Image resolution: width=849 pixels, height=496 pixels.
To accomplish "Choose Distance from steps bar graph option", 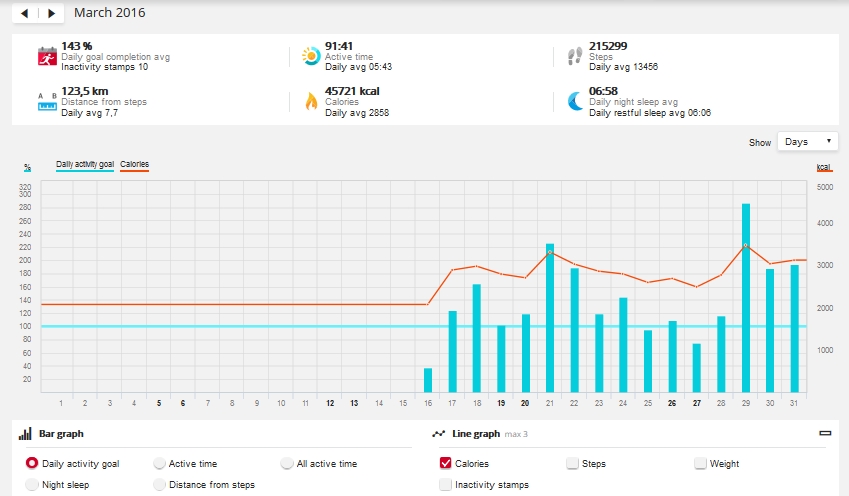I will coord(160,485).
